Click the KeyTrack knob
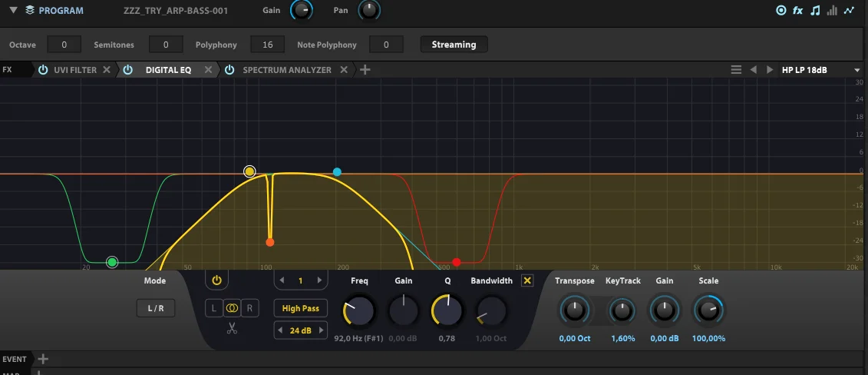The image size is (868, 375). [622, 310]
